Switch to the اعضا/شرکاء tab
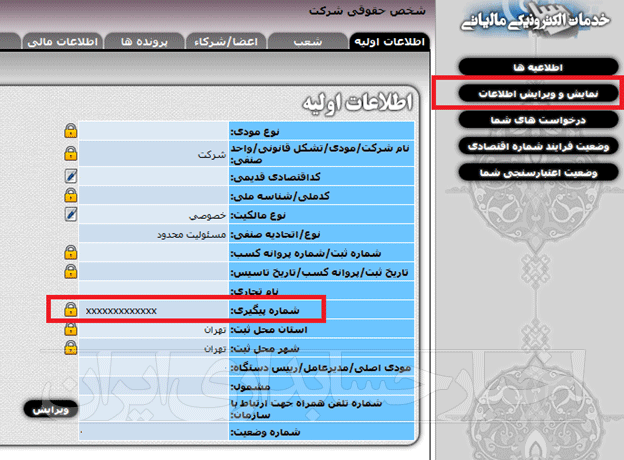 (x=226, y=41)
